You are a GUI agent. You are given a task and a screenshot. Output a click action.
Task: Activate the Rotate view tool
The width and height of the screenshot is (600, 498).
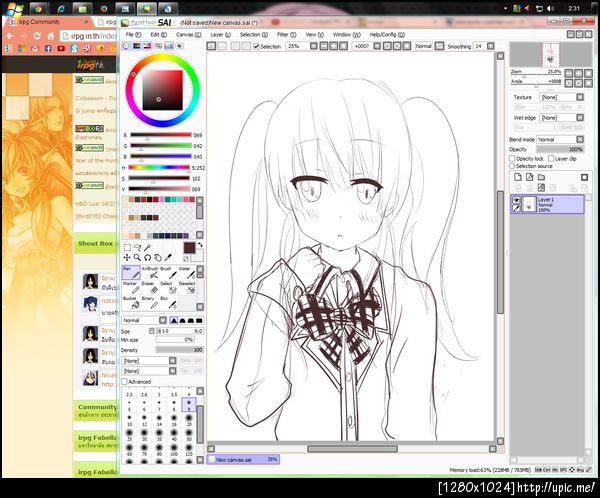click(147, 258)
